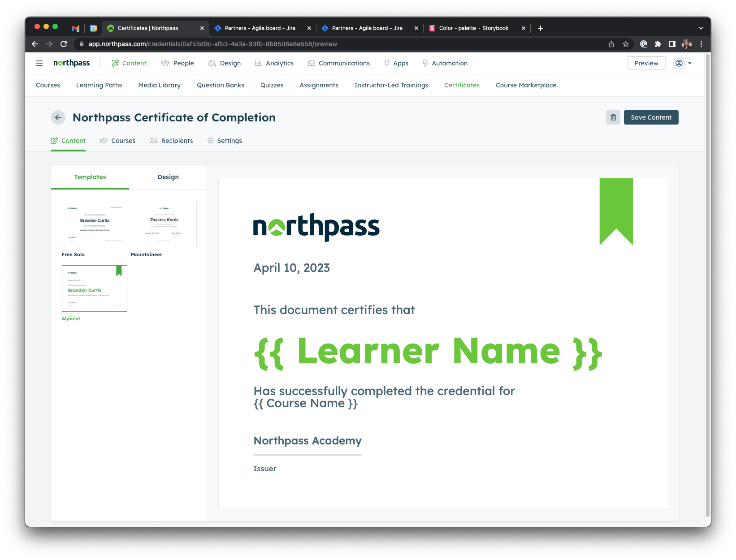Image resolution: width=736 pixels, height=560 pixels.
Task: Select the People icon in top navigation
Action: click(165, 63)
